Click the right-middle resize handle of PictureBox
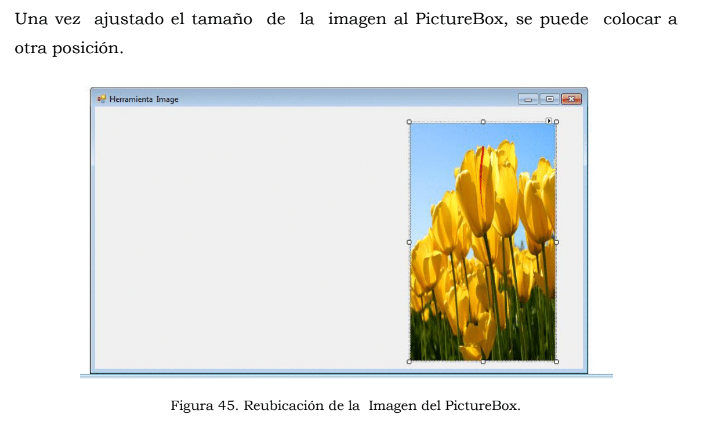The width and height of the screenshot is (704, 426). coord(557,242)
